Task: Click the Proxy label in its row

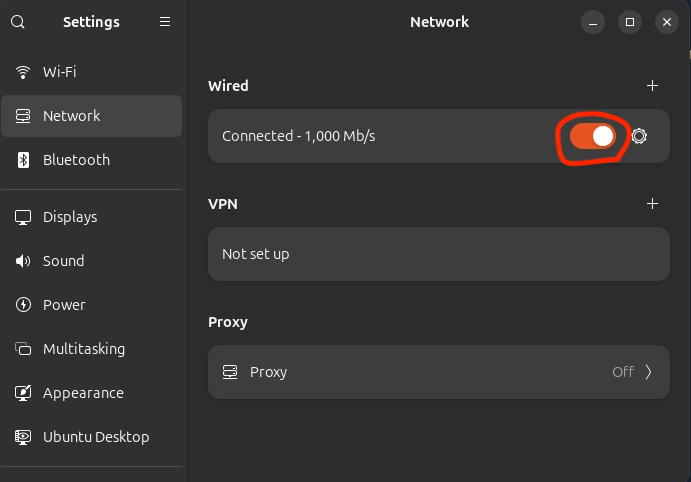Action: point(268,373)
